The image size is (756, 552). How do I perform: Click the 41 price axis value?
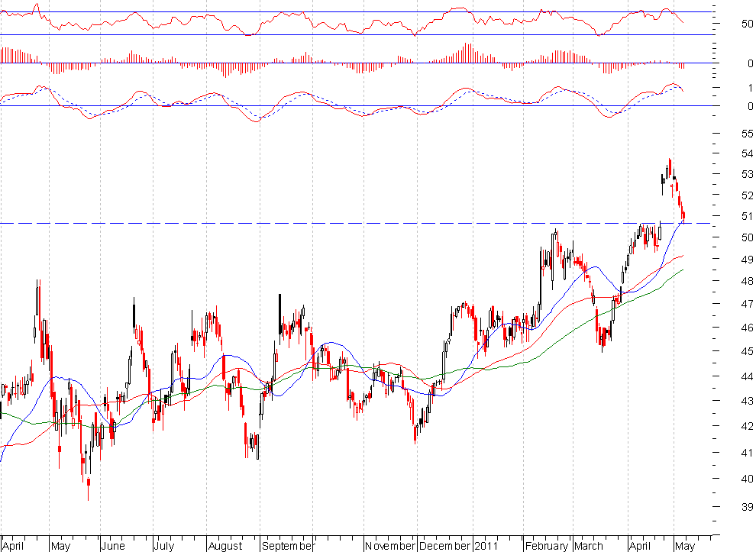[x=748, y=453]
